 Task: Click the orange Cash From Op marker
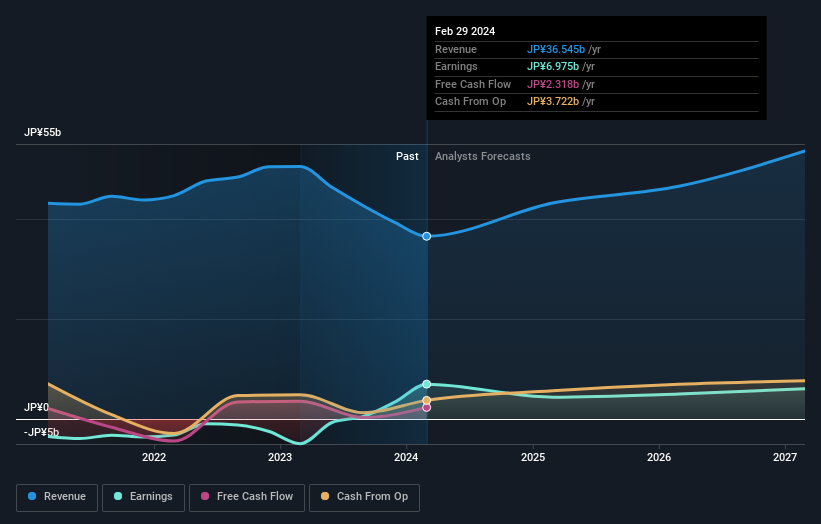[x=427, y=400]
